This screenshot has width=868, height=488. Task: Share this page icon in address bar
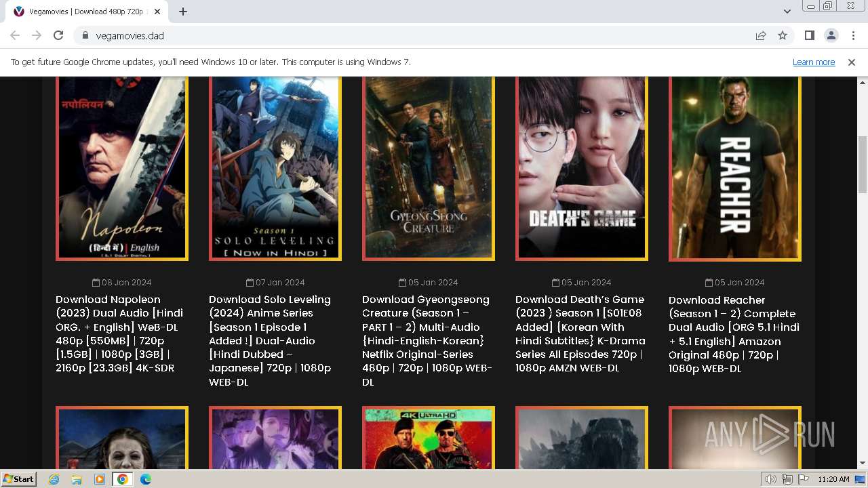pos(761,35)
